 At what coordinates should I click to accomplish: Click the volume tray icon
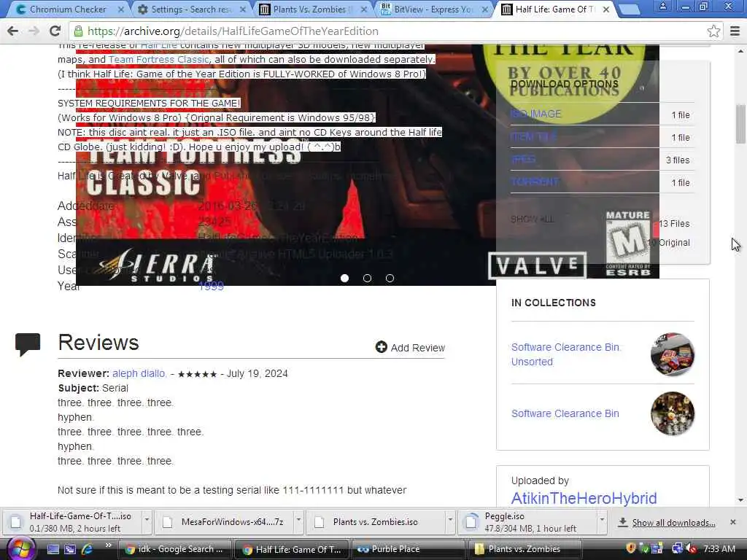click(691, 549)
